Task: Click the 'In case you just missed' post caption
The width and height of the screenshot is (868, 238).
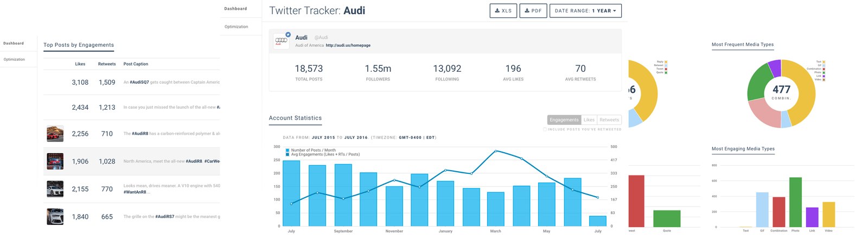Action: click(171, 108)
